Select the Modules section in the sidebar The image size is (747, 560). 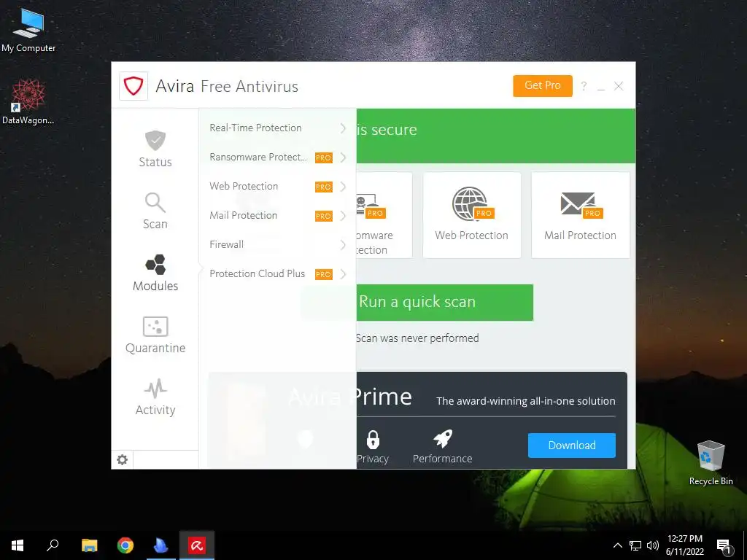155,273
